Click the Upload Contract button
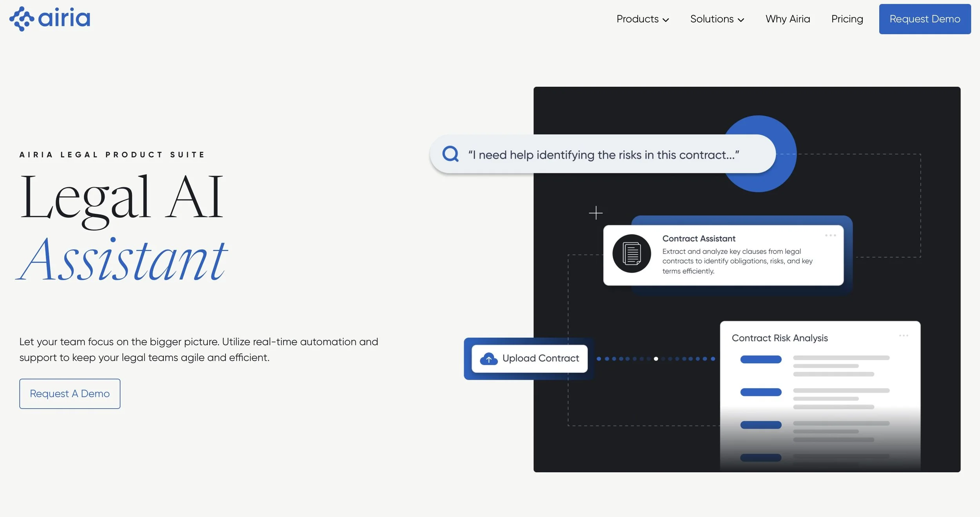This screenshot has width=980, height=517. coord(529,359)
